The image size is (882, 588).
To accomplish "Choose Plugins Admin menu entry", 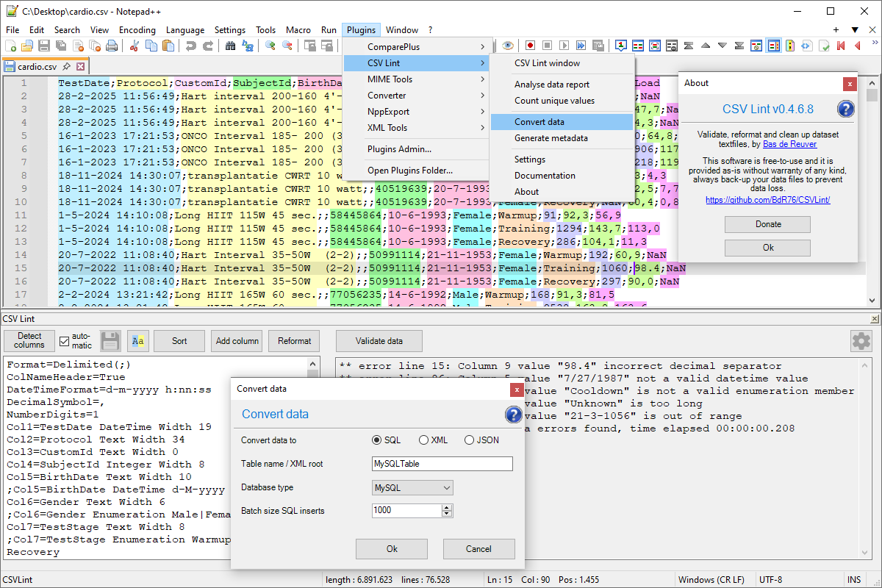I will [415, 149].
